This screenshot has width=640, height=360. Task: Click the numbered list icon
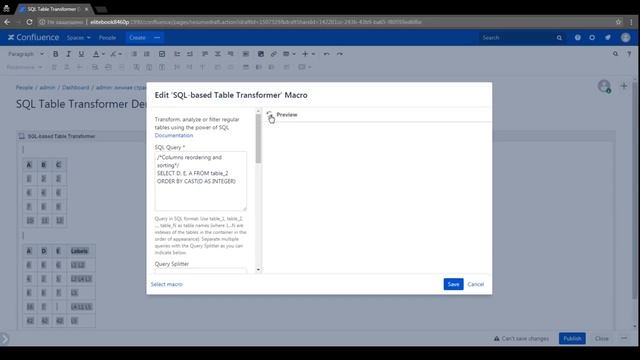click(x=147, y=54)
